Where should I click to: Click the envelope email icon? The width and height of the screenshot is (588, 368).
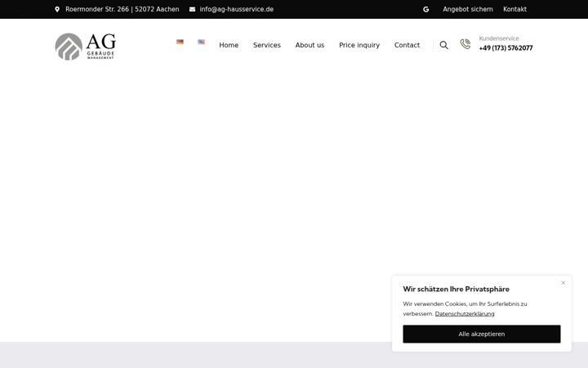click(193, 9)
